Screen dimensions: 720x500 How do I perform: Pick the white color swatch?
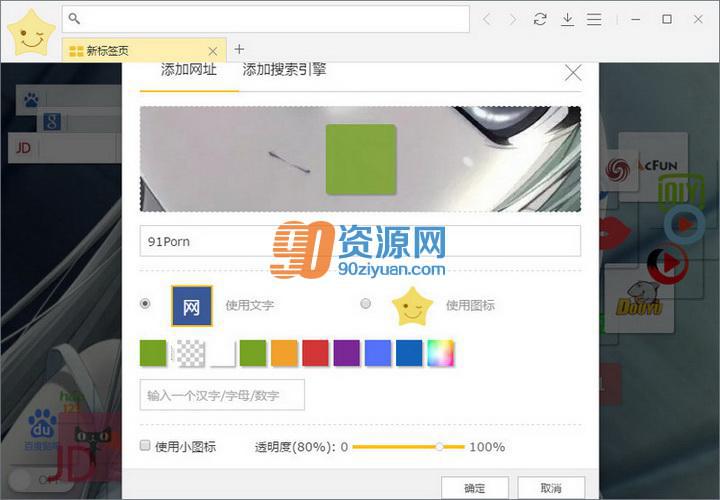223,354
